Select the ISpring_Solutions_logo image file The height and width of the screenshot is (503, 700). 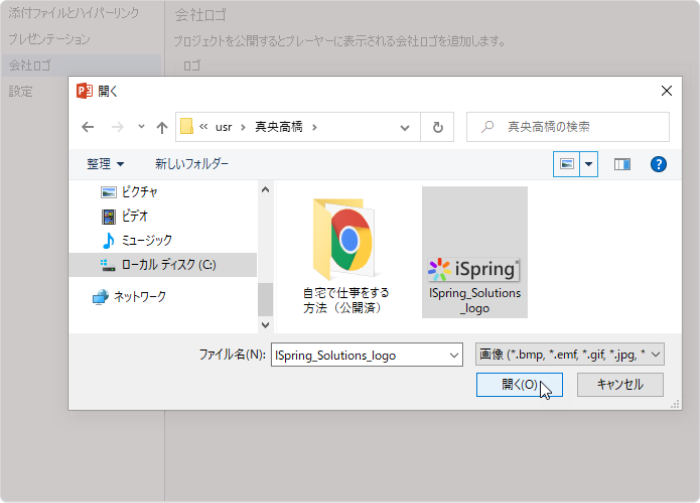coord(475,252)
